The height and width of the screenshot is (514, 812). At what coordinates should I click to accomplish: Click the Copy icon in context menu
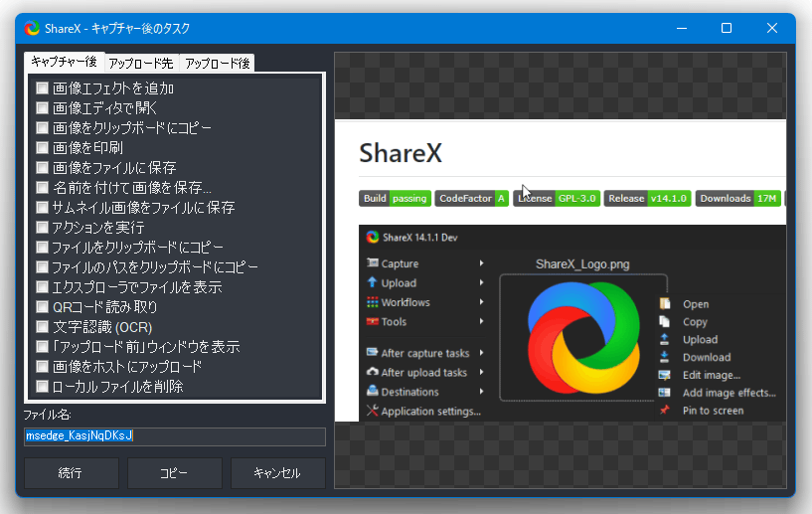(x=665, y=321)
